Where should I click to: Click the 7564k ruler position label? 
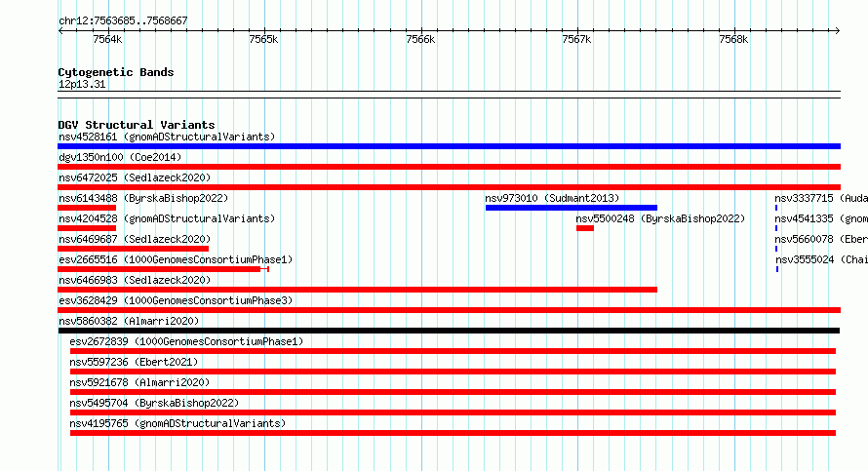(107, 39)
